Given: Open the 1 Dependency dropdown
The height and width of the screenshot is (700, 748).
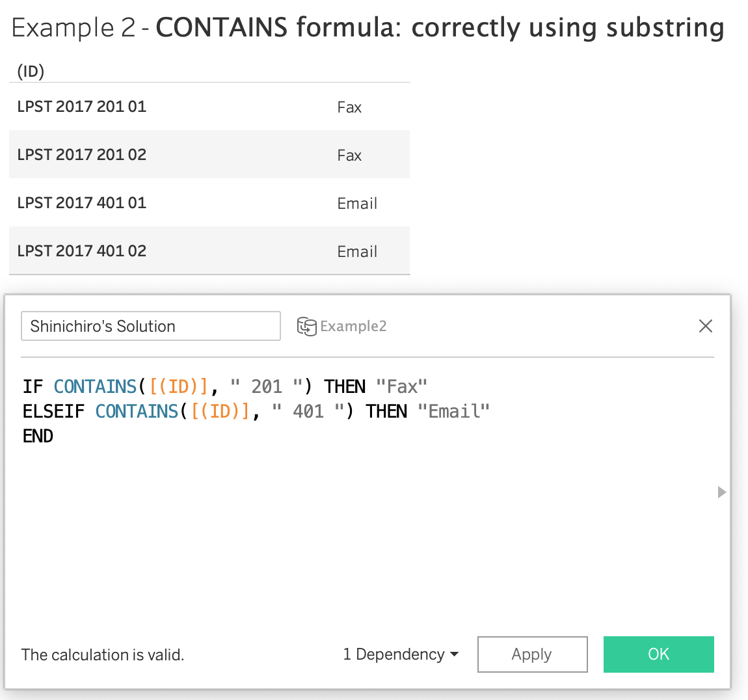Looking at the screenshot, I should click(x=400, y=654).
